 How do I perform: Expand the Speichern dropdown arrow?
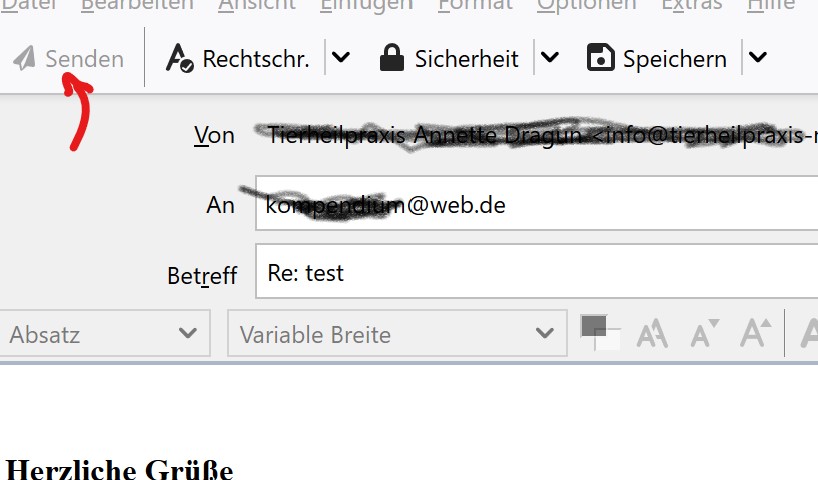pos(758,58)
